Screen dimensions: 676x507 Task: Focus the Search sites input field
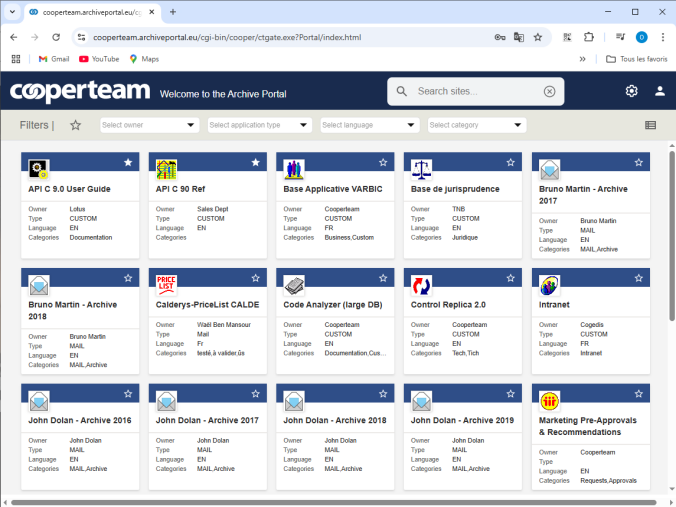pyautogui.click(x=476, y=91)
